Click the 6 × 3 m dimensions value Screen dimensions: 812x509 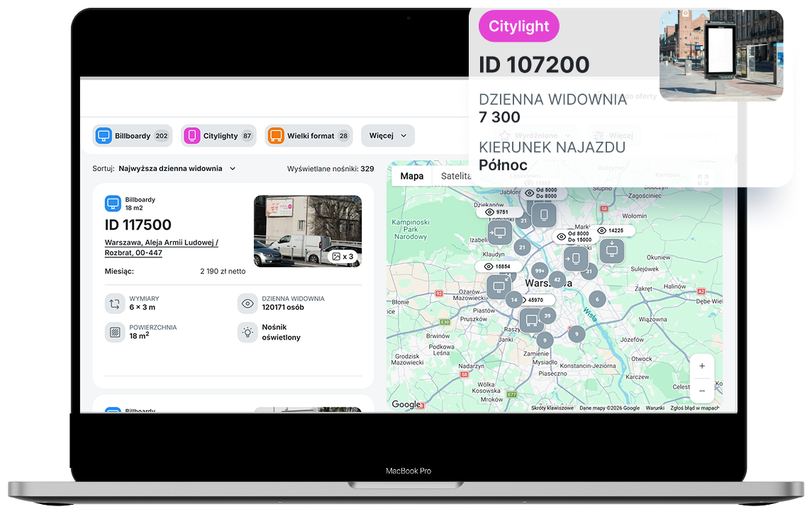pyautogui.click(x=142, y=308)
